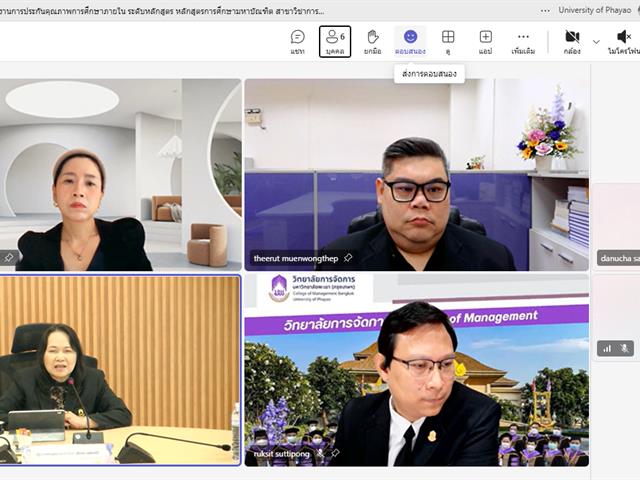
Task: Select theerut muenwongthep video tile
Action: [x=417, y=175]
